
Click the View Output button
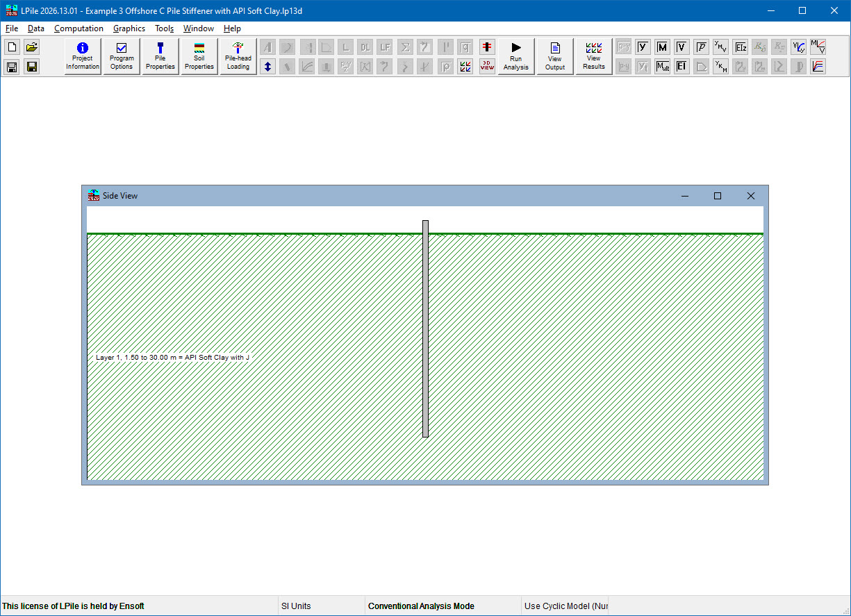[555, 57]
